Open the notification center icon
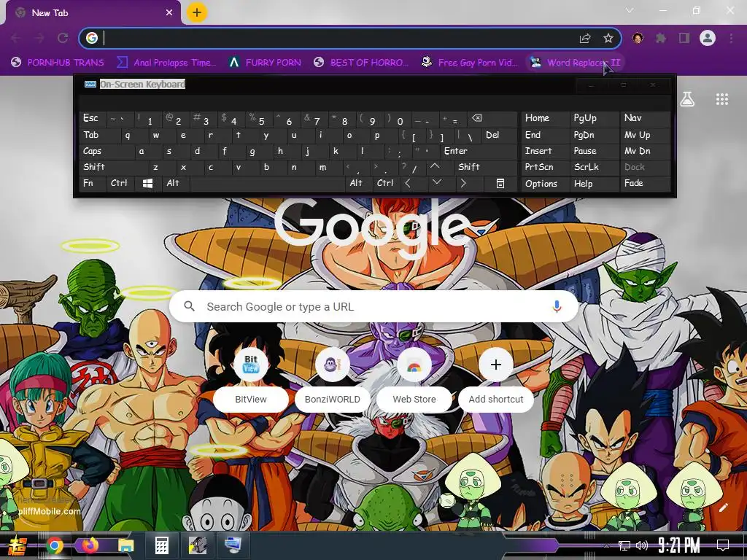The image size is (747, 560). 723,545
